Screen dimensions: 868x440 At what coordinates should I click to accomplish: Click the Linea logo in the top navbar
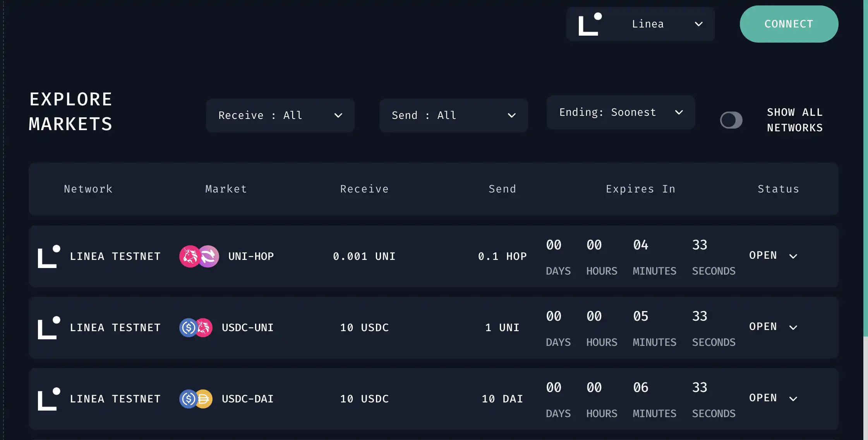590,24
